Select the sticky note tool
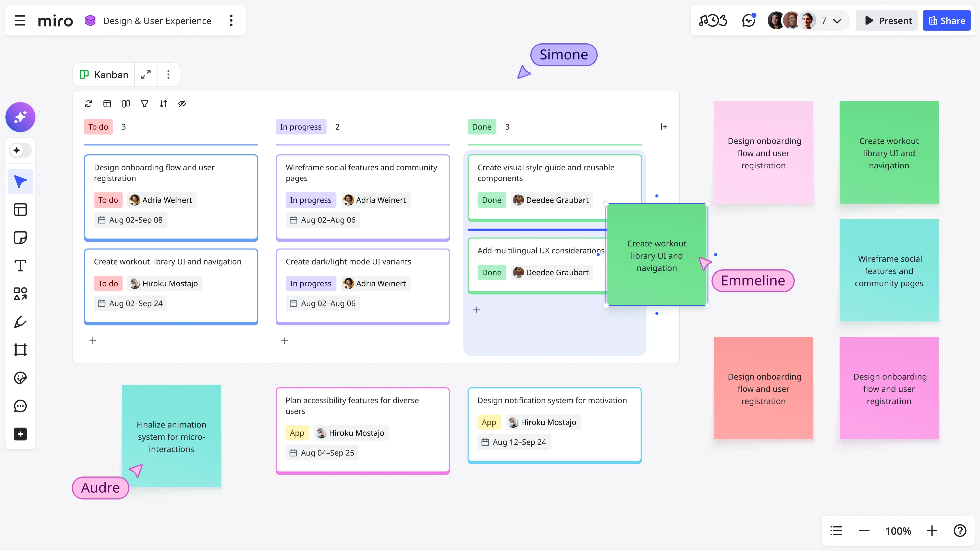The image size is (980, 551). (20, 238)
